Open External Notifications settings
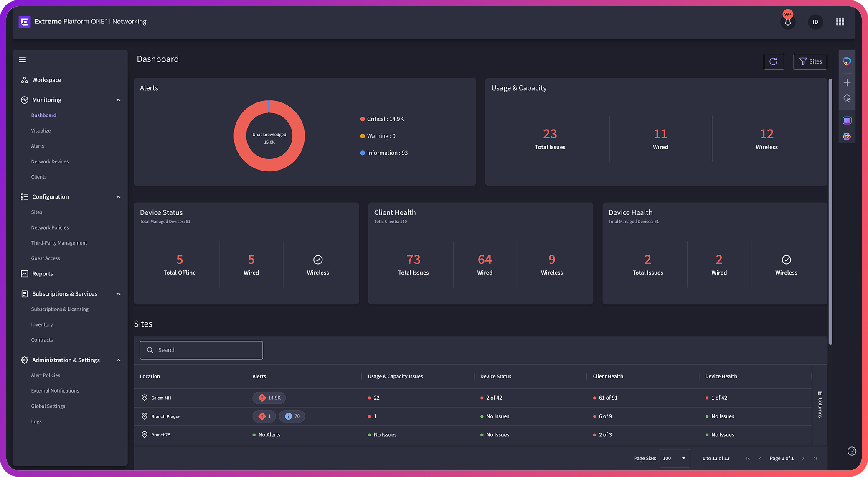Image resolution: width=868 pixels, height=477 pixels. 55,391
